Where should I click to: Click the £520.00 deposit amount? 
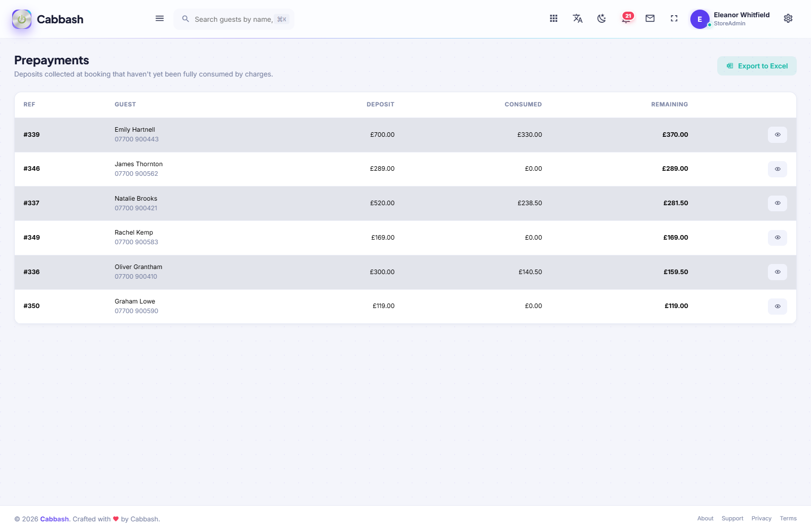pyautogui.click(x=382, y=203)
